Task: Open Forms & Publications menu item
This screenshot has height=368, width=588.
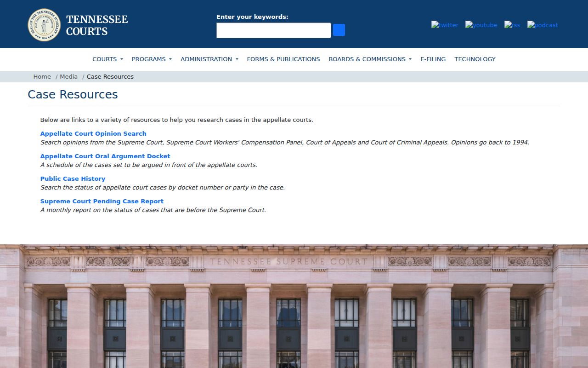Action: coord(283,59)
